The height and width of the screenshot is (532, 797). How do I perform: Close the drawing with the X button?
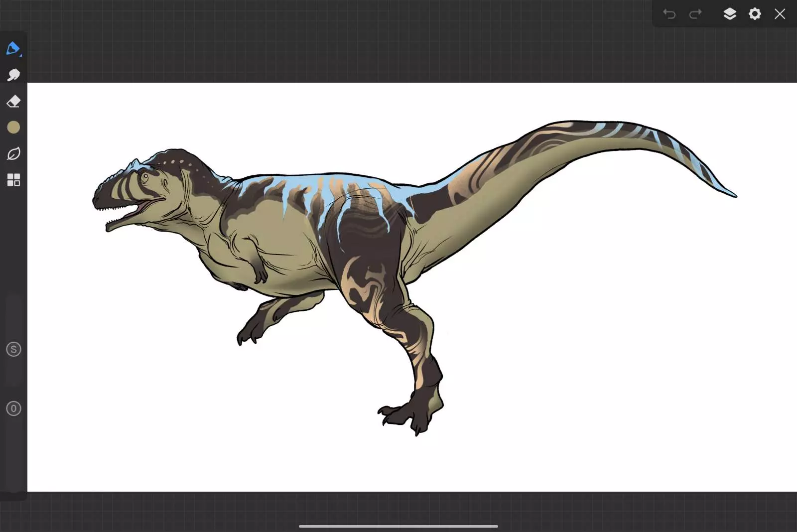(780, 13)
